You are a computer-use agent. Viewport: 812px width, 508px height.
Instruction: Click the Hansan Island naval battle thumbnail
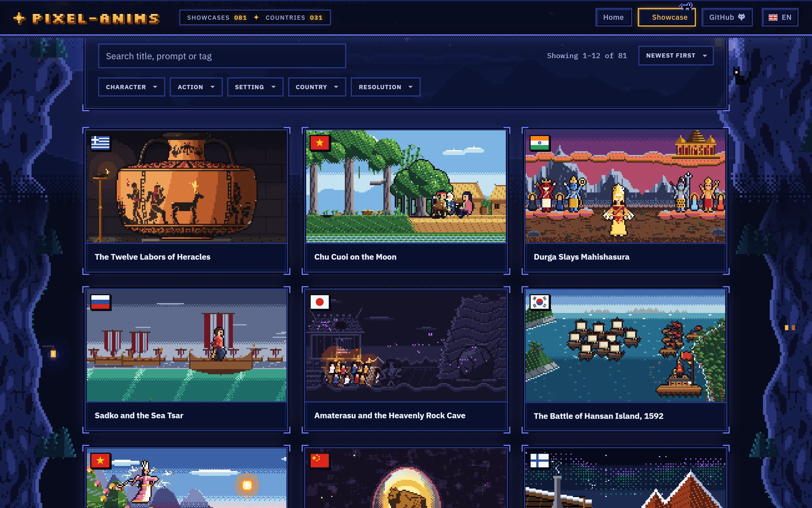click(x=625, y=345)
